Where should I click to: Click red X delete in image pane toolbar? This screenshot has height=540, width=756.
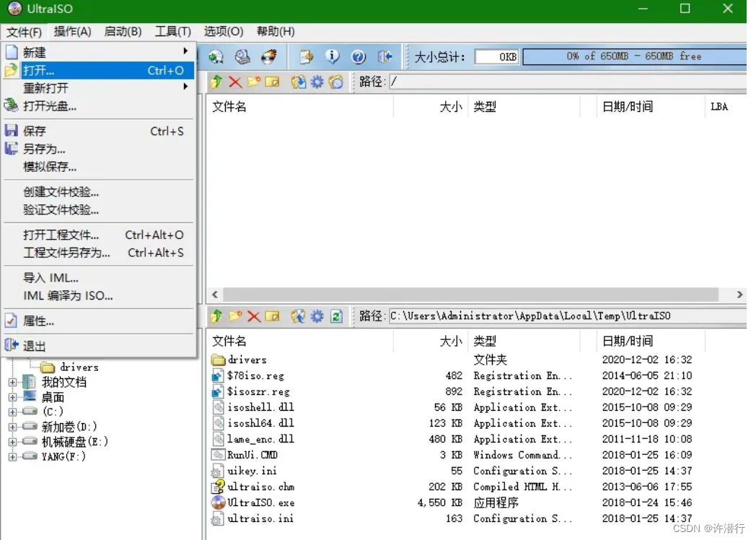click(234, 82)
